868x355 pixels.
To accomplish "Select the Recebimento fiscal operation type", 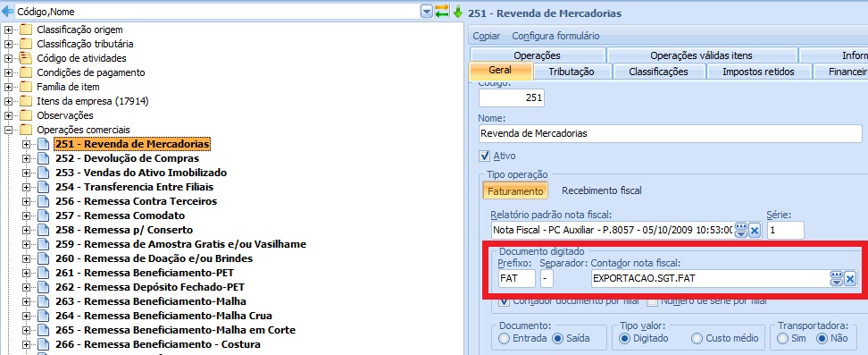I will point(602,190).
